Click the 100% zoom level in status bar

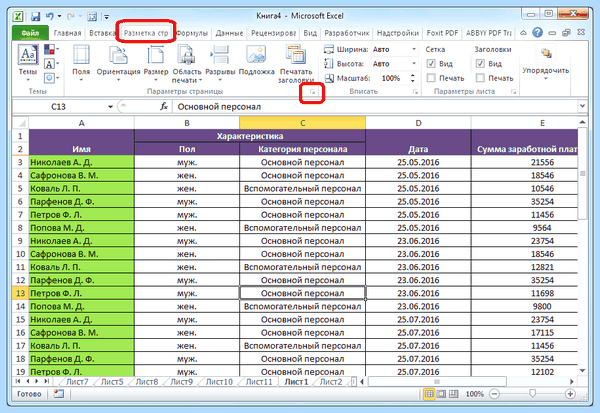(x=474, y=394)
